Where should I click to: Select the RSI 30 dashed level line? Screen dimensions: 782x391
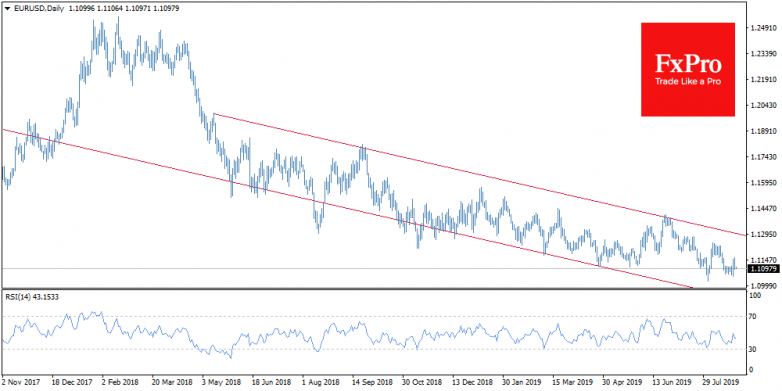point(373,349)
